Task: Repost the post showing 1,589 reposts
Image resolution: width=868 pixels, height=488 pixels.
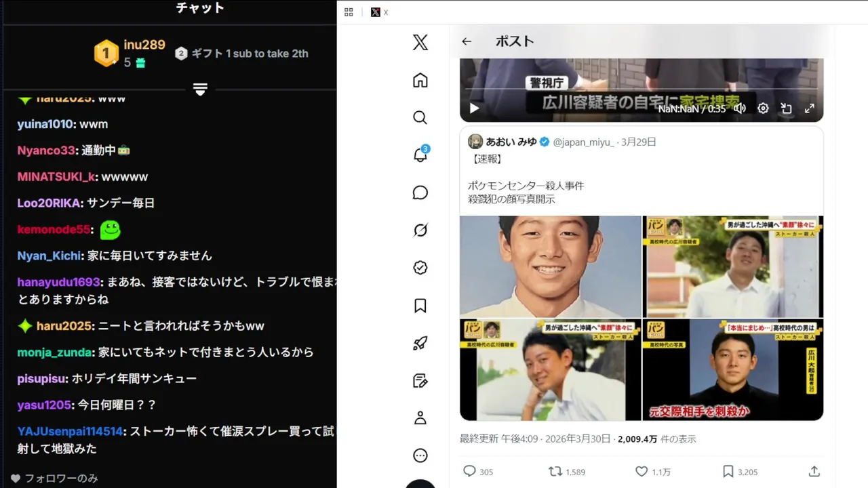Action: point(567,471)
